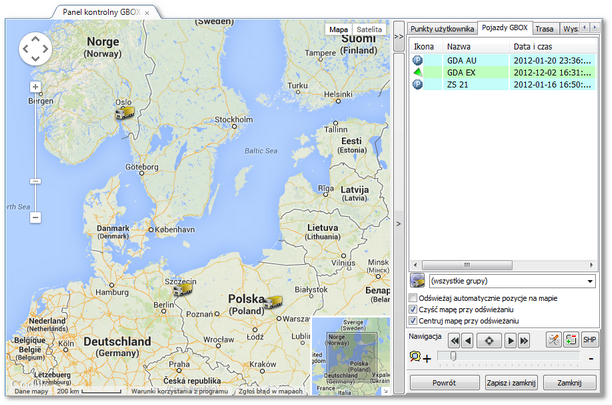Click Zgłoś błąd w mapach link

(270, 391)
